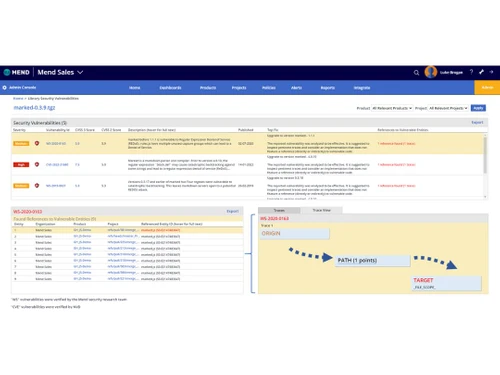The image size is (500, 375).
Task: Export the Security Vulnerabilities table
Action: pyautogui.click(x=477, y=122)
